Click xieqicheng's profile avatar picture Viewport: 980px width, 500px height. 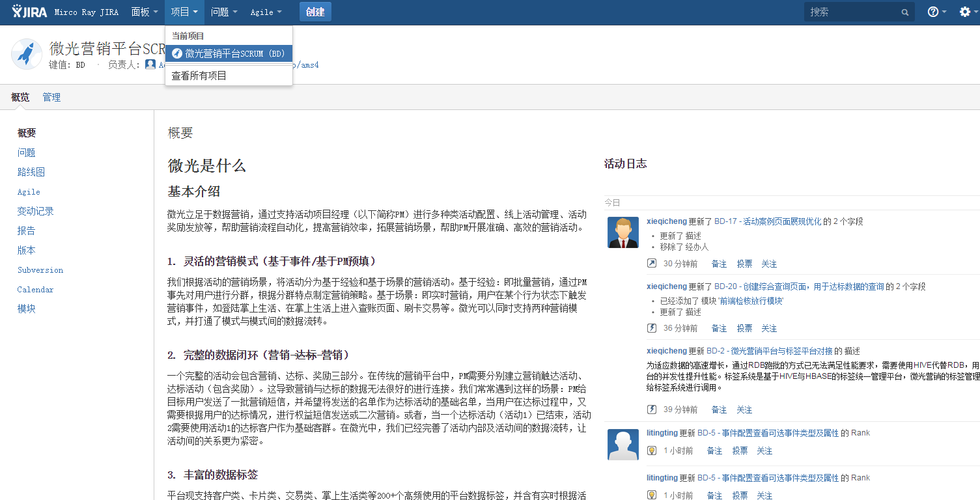(623, 232)
